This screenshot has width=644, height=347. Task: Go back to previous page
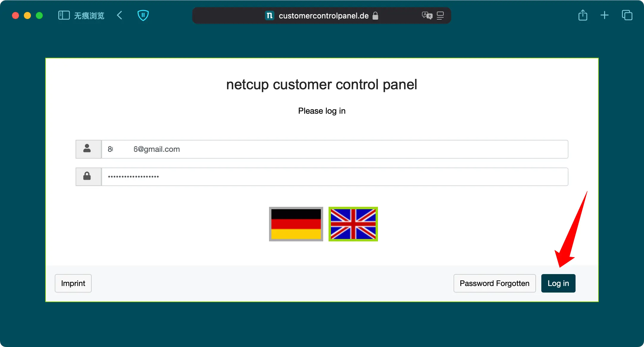coord(120,15)
